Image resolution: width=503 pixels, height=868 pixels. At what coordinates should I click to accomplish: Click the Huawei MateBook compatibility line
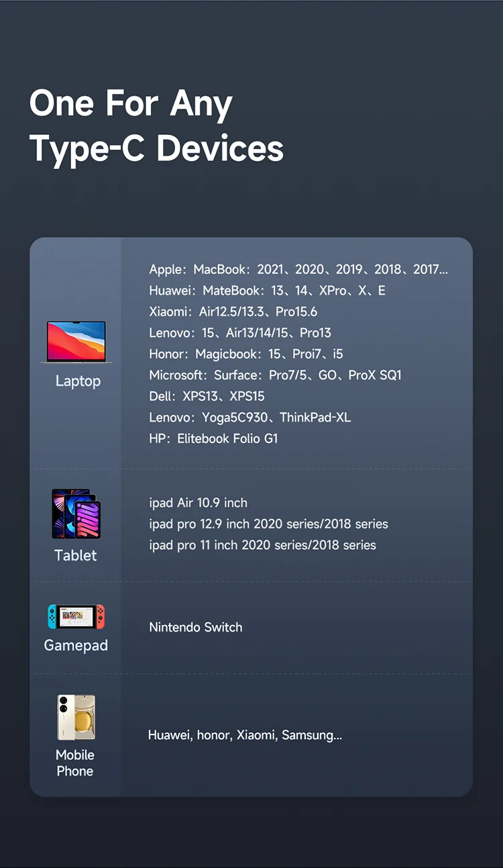pos(267,291)
